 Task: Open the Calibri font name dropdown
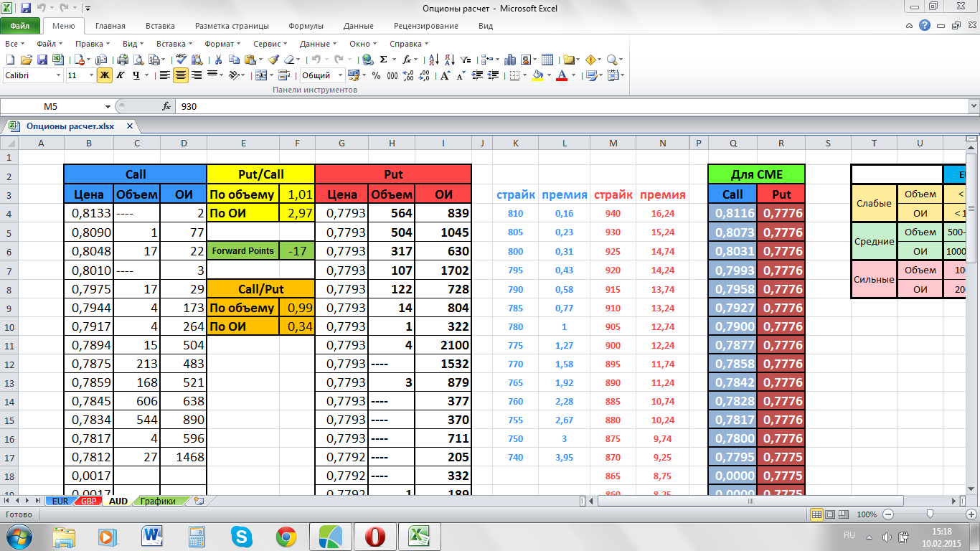tap(58, 75)
